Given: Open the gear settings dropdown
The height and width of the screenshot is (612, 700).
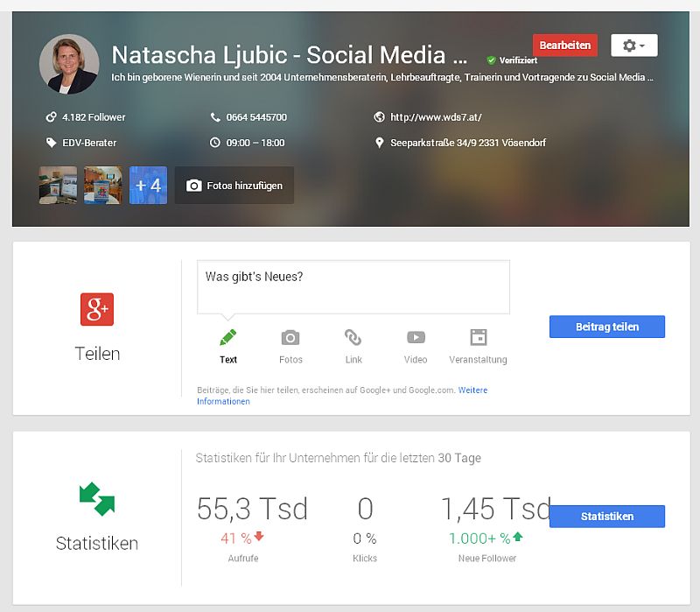Looking at the screenshot, I should pos(633,46).
